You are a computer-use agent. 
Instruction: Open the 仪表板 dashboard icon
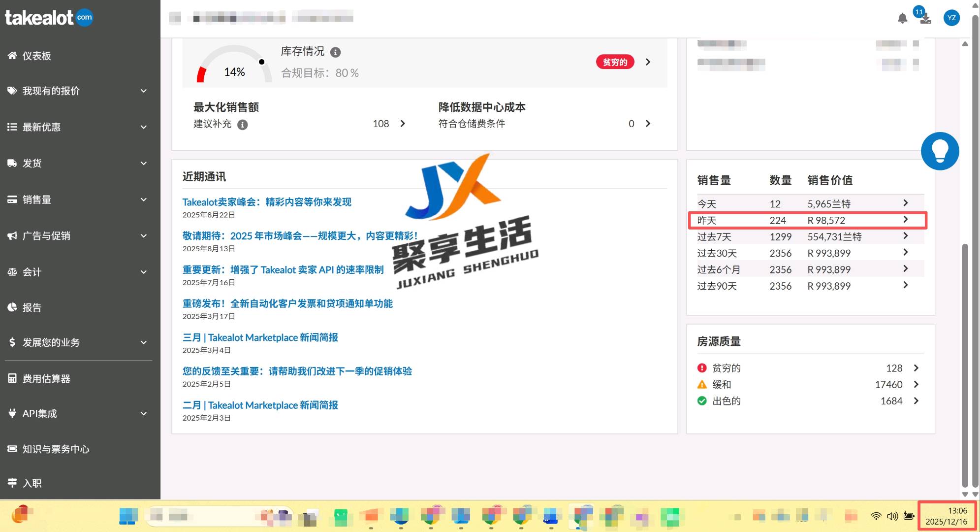pyautogui.click(x=12, y=56)
